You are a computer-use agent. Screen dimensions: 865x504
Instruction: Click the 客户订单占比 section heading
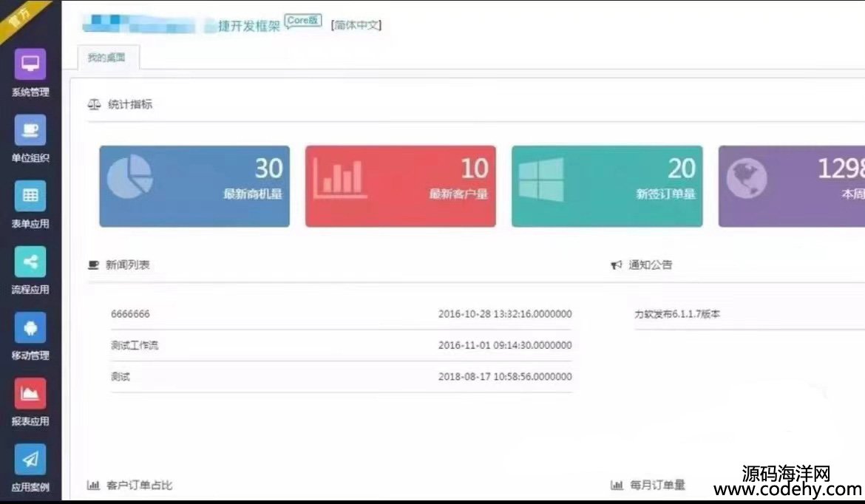pyautogui.click(x=139, y=486)
